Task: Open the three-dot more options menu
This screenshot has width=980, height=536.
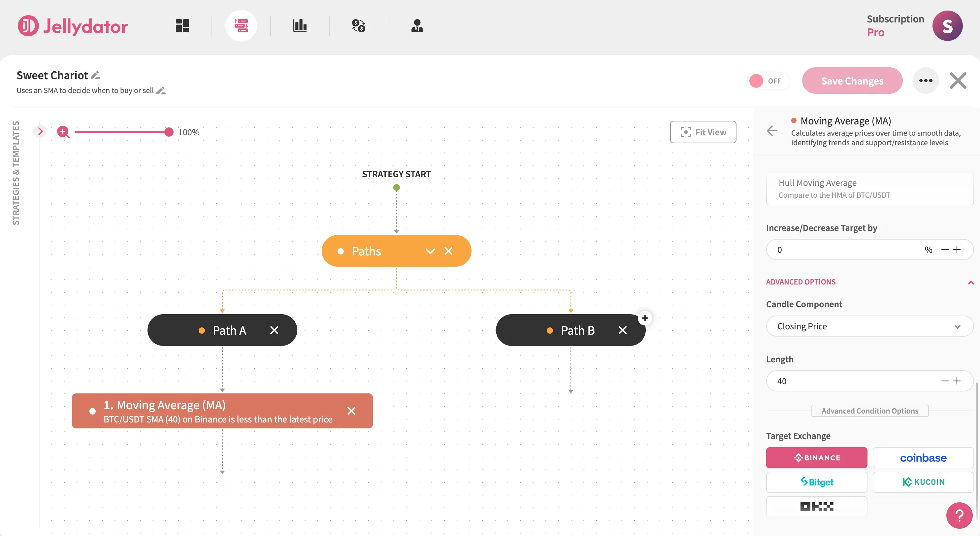Action: (926, 80)
